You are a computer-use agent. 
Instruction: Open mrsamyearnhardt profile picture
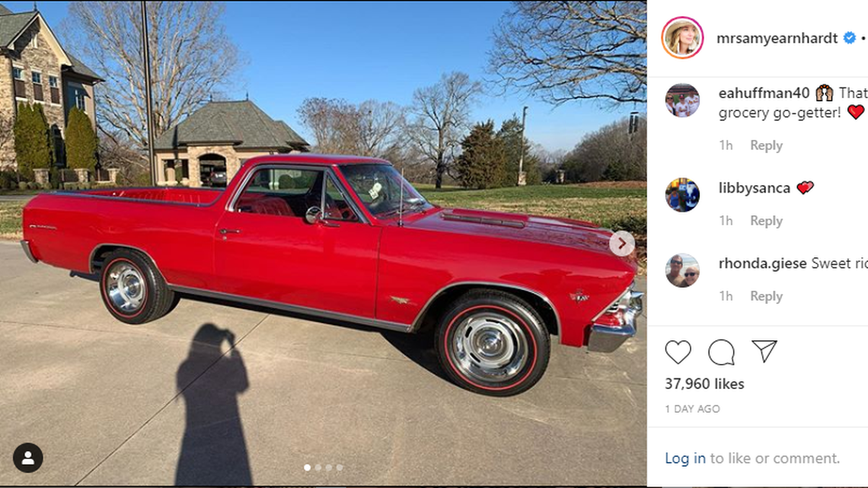tap(682, 38)
